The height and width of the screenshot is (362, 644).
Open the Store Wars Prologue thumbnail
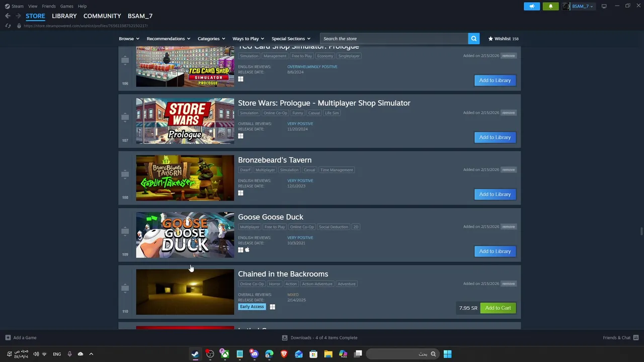(185, 121)
